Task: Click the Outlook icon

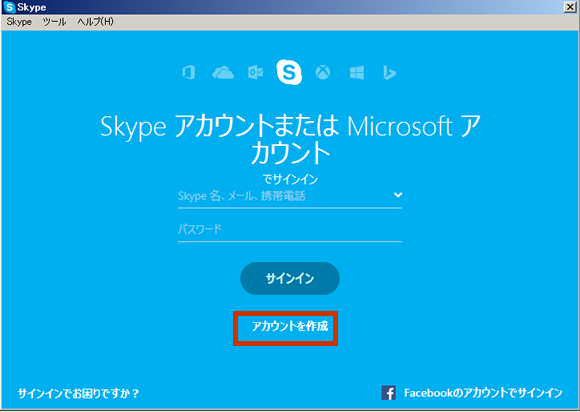Action: [x=255, y=72]
